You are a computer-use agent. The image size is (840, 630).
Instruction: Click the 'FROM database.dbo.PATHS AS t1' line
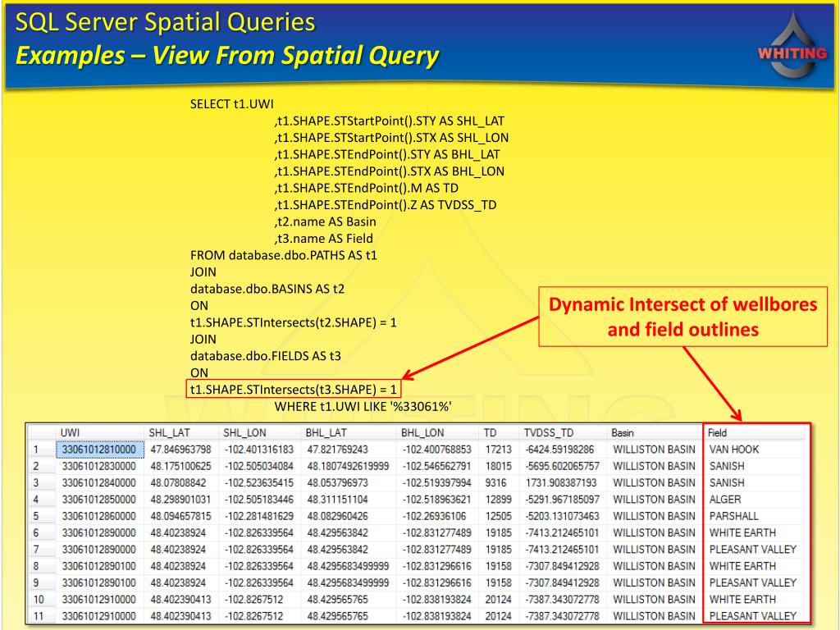pos(283,255)
